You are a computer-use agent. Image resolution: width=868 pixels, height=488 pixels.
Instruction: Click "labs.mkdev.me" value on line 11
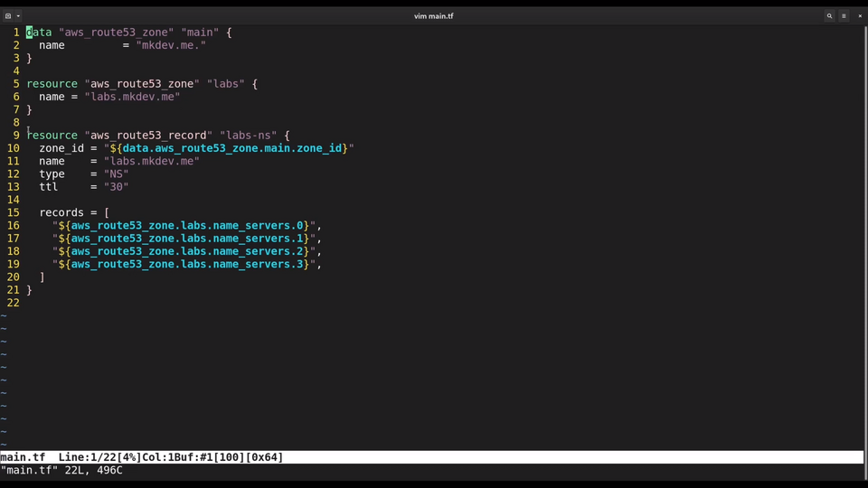click(x=152, y=161)
